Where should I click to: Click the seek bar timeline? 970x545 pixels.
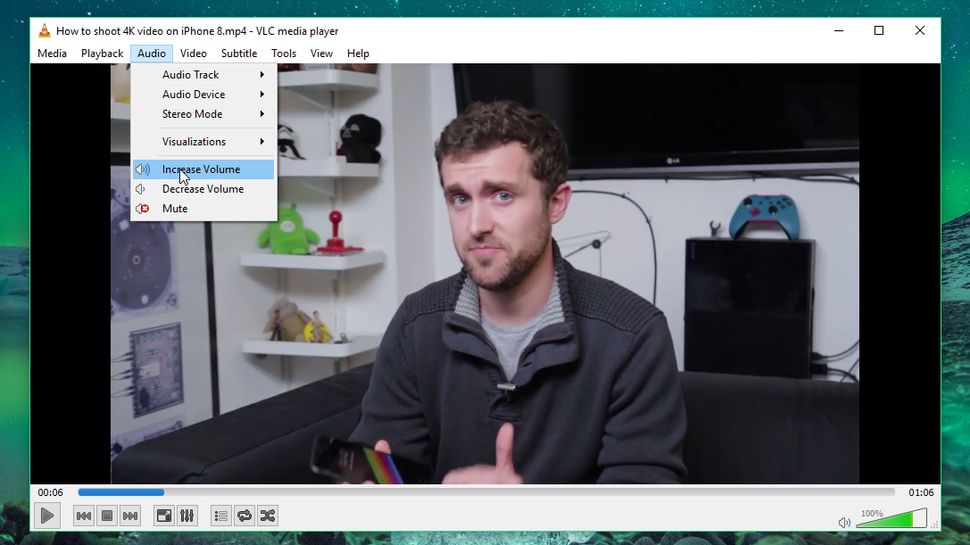click(x=486, y=492)
